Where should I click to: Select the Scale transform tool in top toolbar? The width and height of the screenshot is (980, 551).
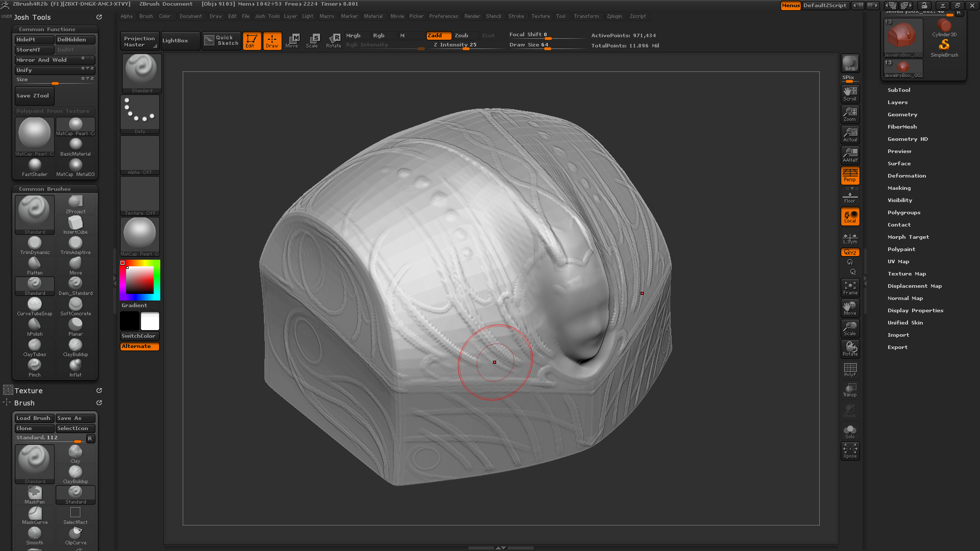coord(312,41)
